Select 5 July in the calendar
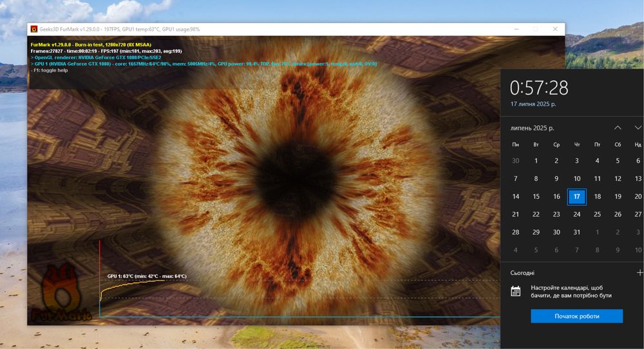 tap(618, 161)
